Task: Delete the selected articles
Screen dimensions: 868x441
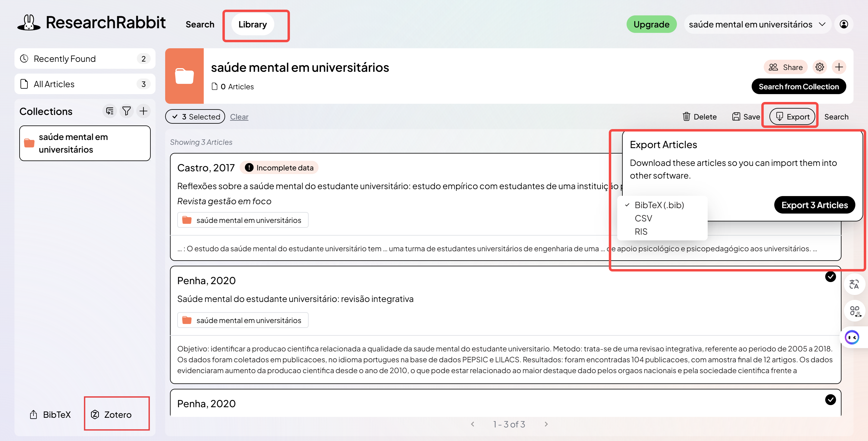Action: [x=700, y=117]
